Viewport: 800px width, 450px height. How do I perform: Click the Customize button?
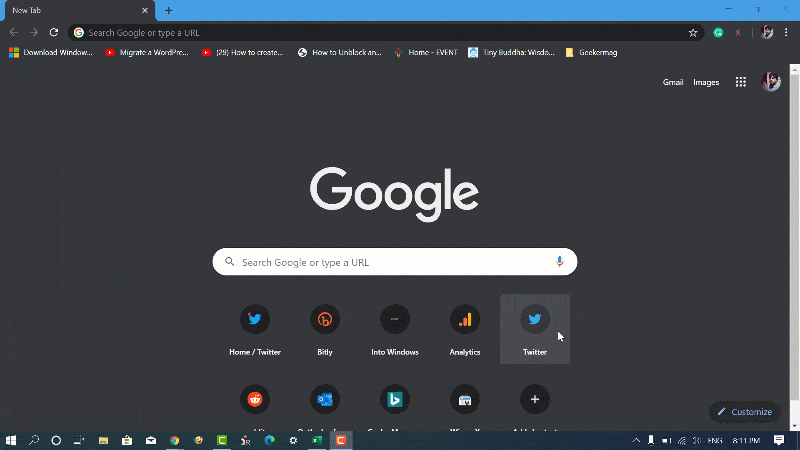pyautogui.click(x=745, y=412)
